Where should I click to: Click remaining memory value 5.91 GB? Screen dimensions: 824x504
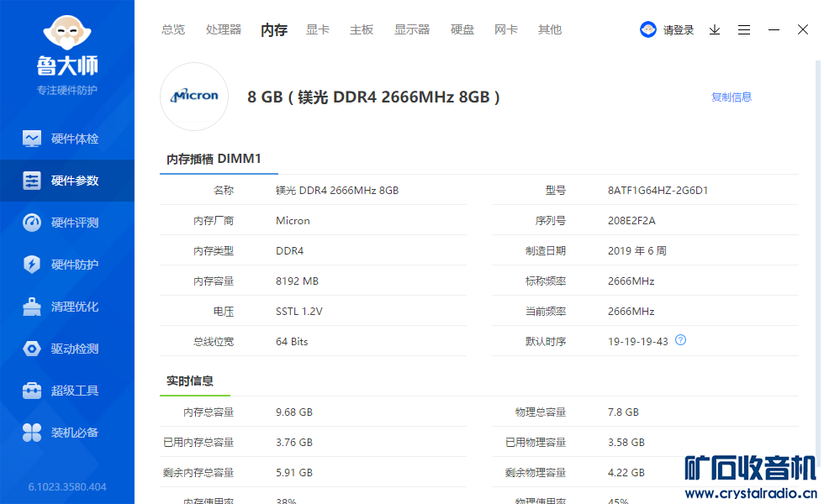pyautogui.click(x=294, y=473)
